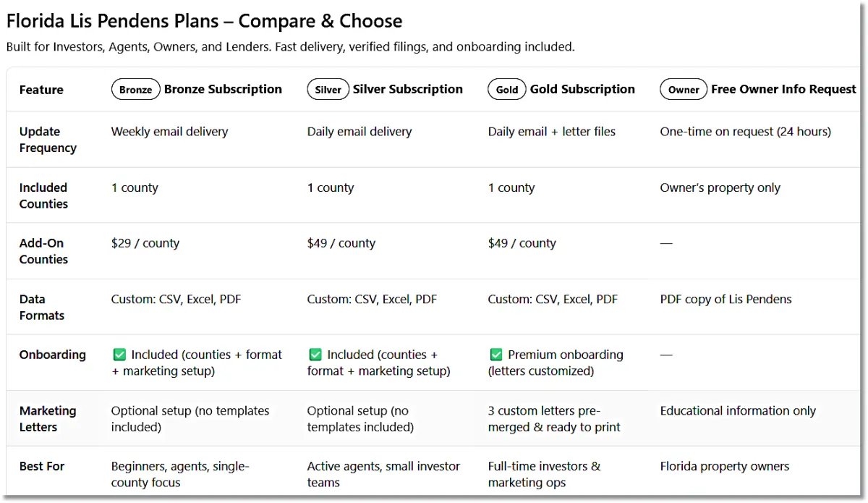Select Gold Subscription column heading
The height and width of the screenshot is (503, 868).
pyautogui.click(x=582, y=89)
